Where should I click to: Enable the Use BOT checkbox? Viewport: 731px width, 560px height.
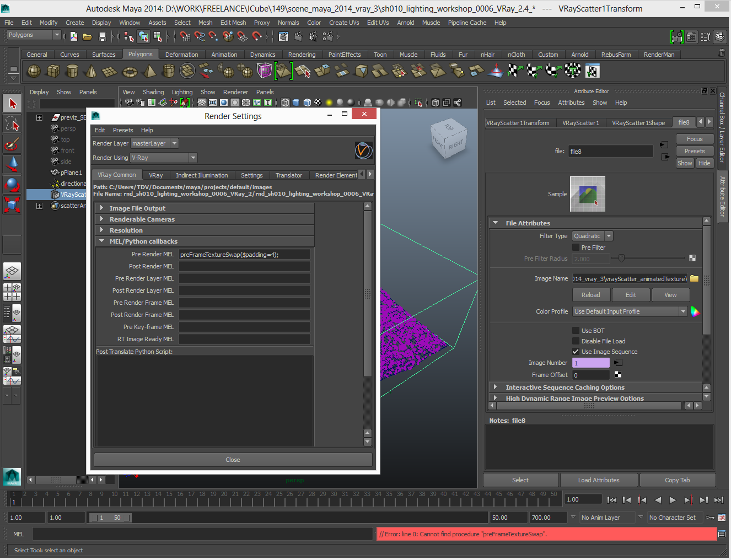click(576, 331)
